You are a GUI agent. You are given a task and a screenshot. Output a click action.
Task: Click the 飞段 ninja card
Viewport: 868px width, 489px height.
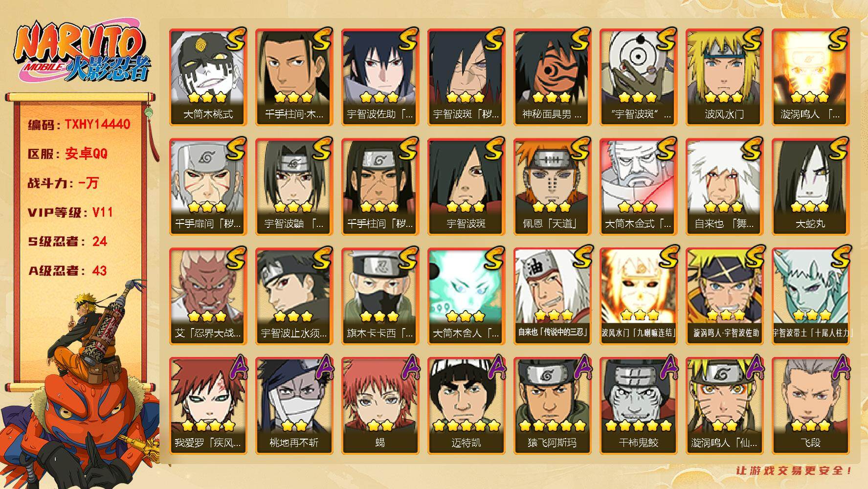[x=810, y=405]
